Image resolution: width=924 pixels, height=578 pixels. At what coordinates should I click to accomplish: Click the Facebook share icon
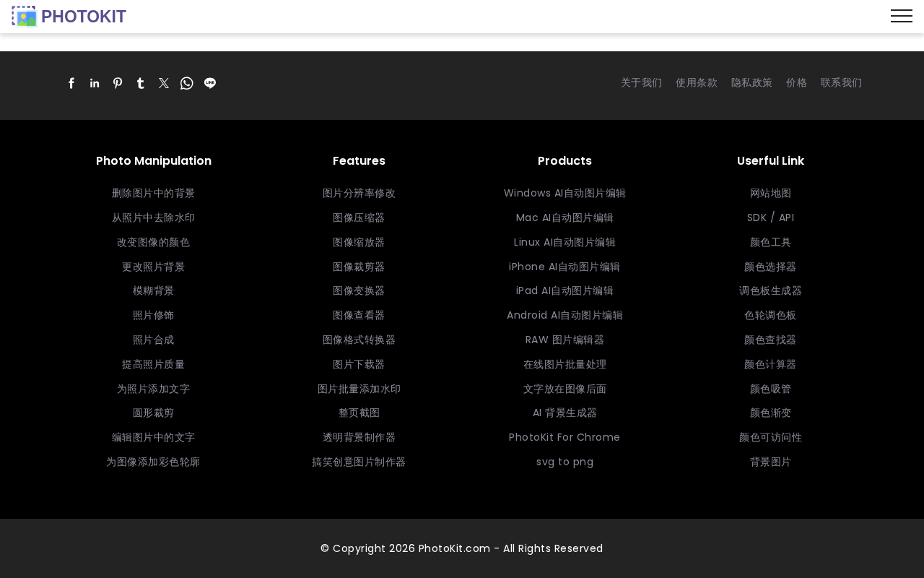click(x=71, y=83)
